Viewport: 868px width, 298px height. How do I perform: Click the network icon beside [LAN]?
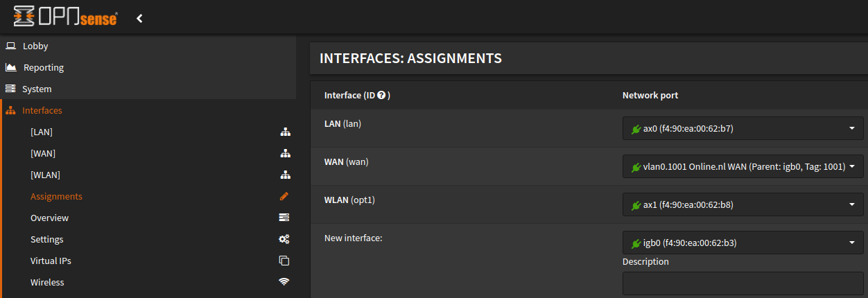(x=284, y=132)
